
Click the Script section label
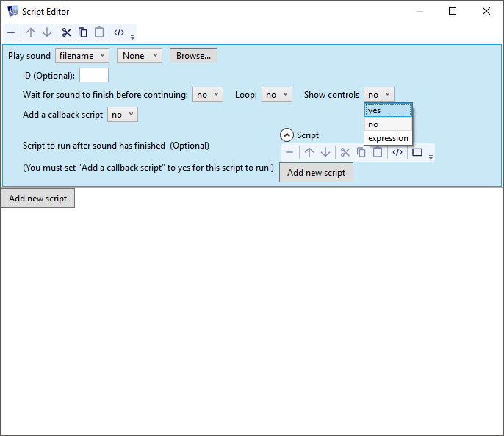(x=308, y=135)
